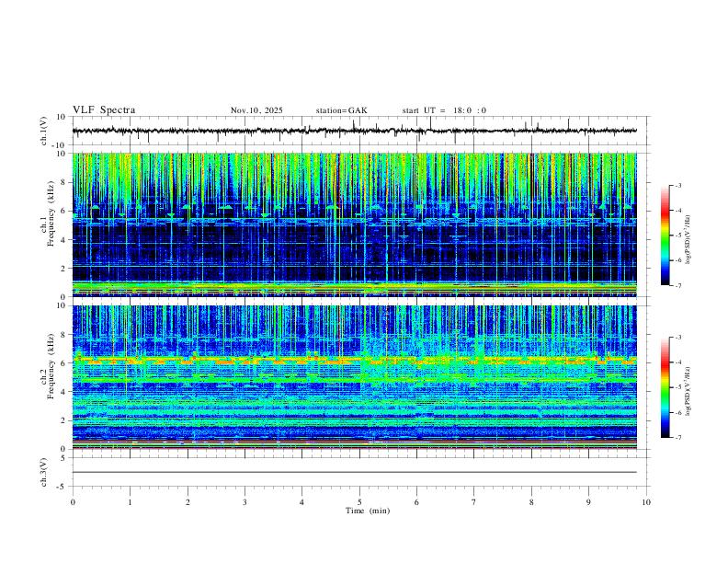
Task: Click the ch.2 color bar log(PSD) label
Action: [x=688, y=391]
